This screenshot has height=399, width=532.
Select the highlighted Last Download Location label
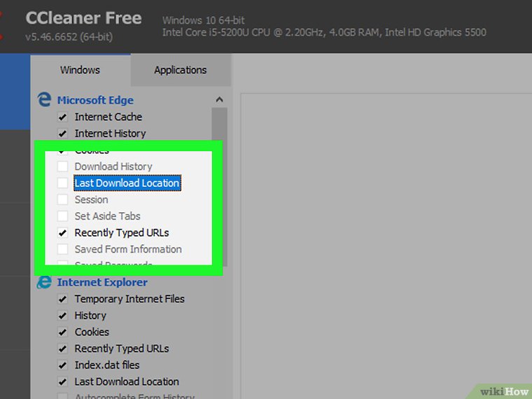[x=127, y=183]
